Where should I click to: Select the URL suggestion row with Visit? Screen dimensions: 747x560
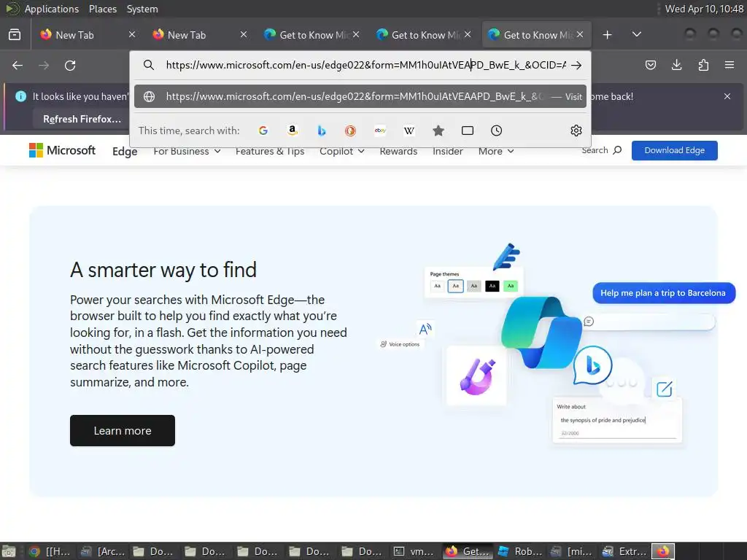click(360, 97)
